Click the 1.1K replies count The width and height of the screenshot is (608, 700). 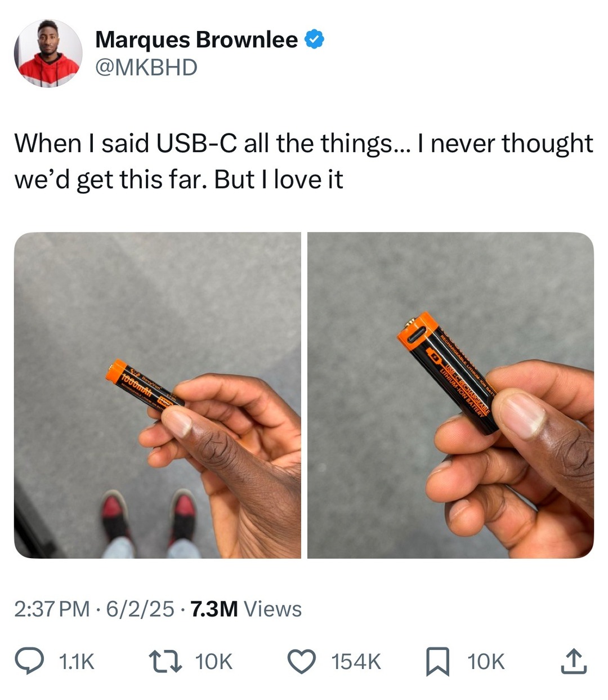pos(77,662)
